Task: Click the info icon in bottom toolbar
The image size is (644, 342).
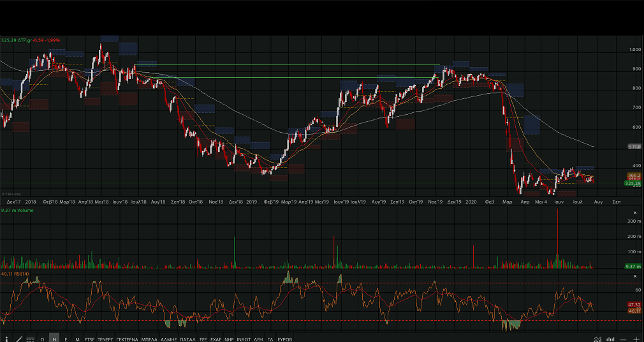Action: pyautogui.click(x=6, y=339)
